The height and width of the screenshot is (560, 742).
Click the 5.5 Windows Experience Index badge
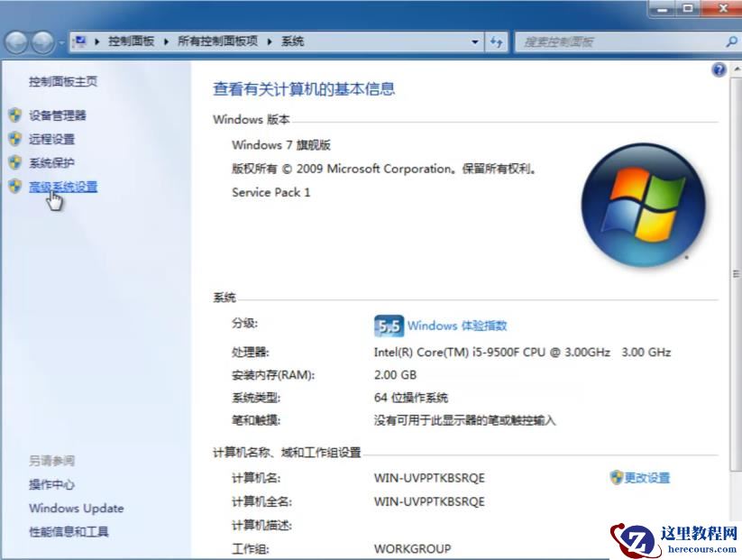tap(391, 325)
